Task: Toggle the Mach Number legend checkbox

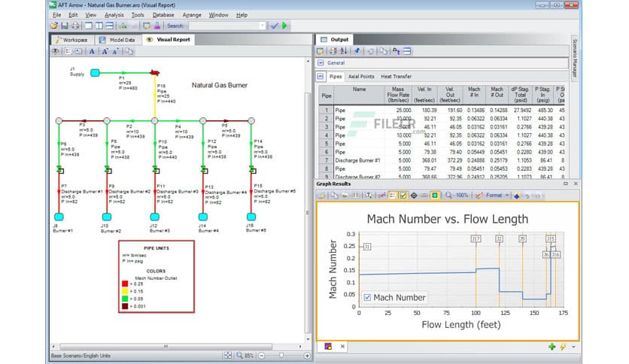Action: pos(367,298)
